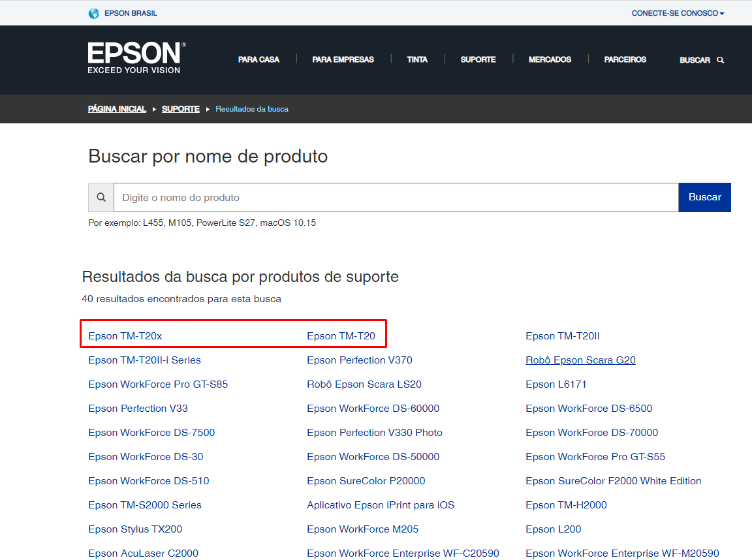Open Epson WorkForce Enterprise WF-C20590 result
This screenshot has width=752, height=560.
[403, 553]
